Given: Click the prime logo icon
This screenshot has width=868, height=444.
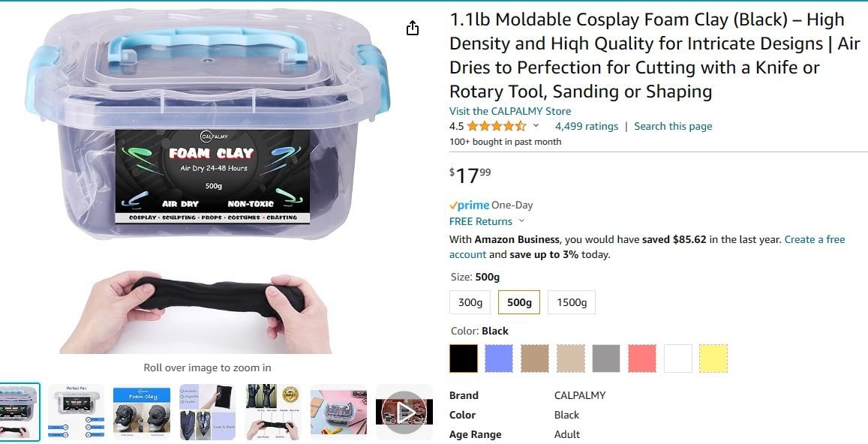Looking at the screenshot, I should tap(470, 205).
